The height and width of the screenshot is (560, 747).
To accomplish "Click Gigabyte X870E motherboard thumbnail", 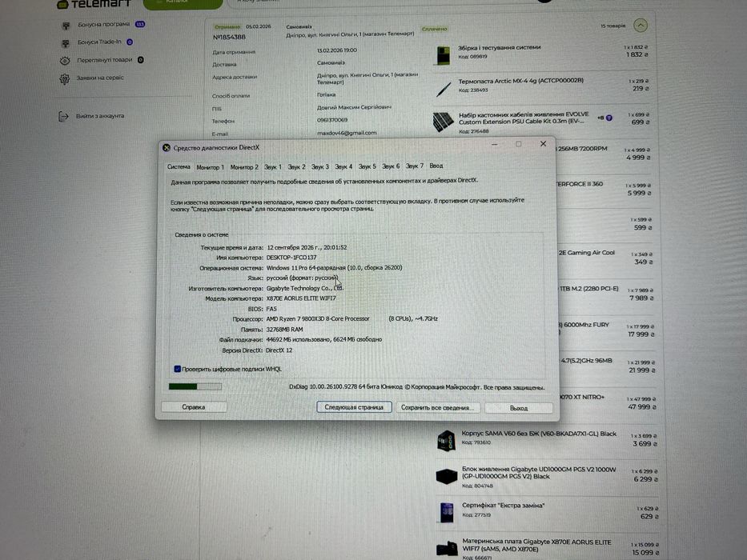I will pos(447,548).
